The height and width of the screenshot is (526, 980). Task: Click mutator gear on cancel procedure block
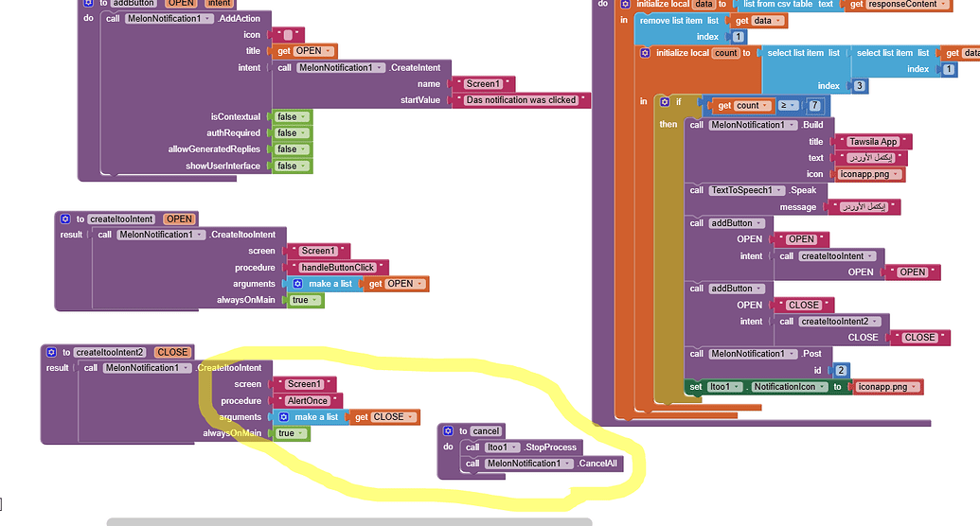(448, 431)
